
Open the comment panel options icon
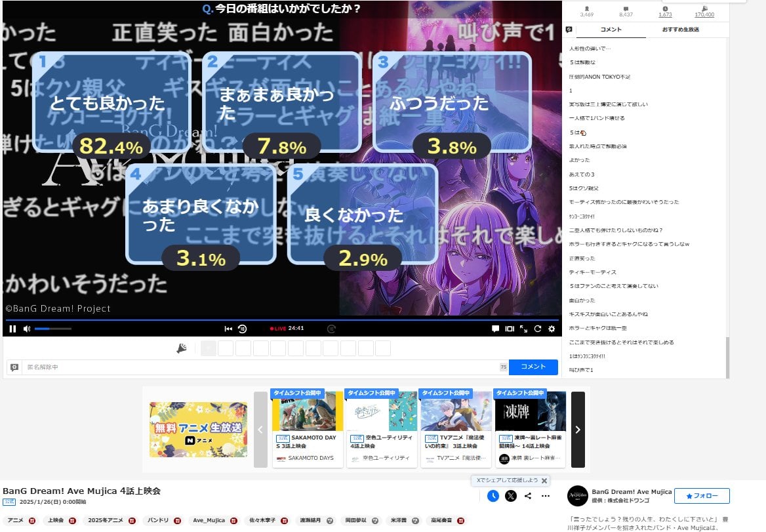569,30
